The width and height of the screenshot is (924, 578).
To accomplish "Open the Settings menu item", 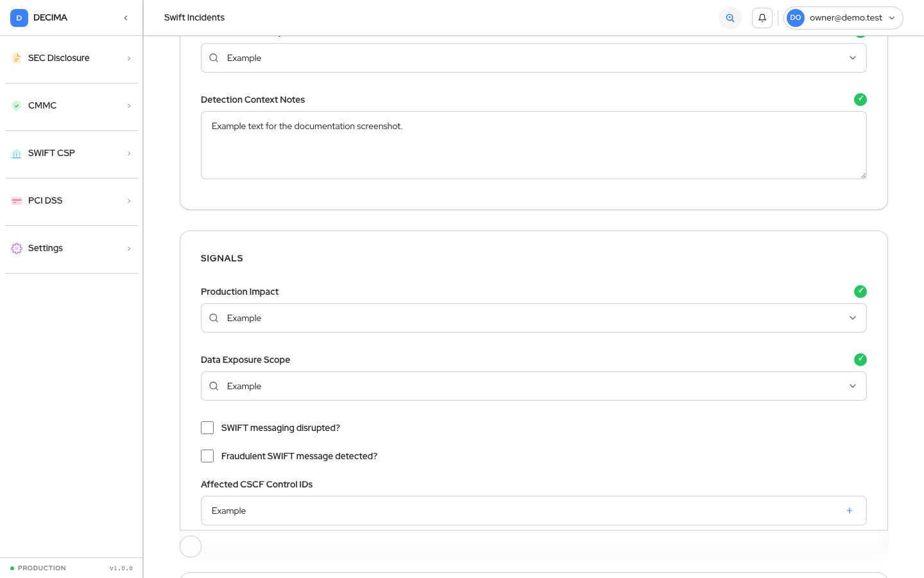I will pyautogui.click(x=71, y=249).
